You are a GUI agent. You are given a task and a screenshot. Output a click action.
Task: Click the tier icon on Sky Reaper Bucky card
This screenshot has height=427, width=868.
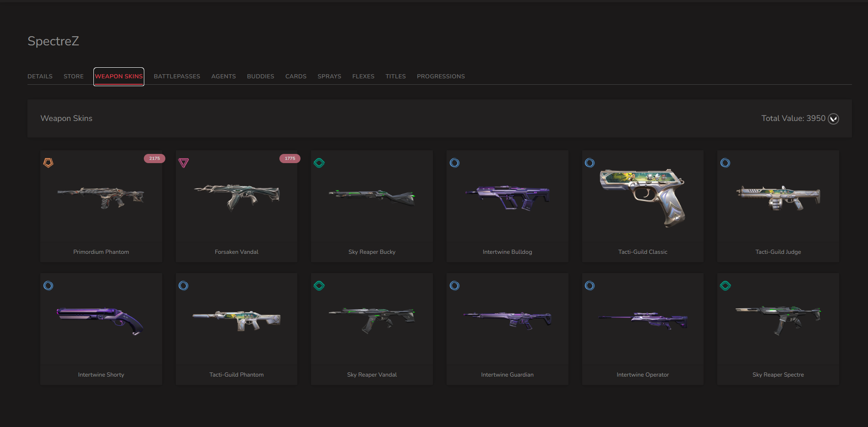pyautogui.click(x=319, y=163)
